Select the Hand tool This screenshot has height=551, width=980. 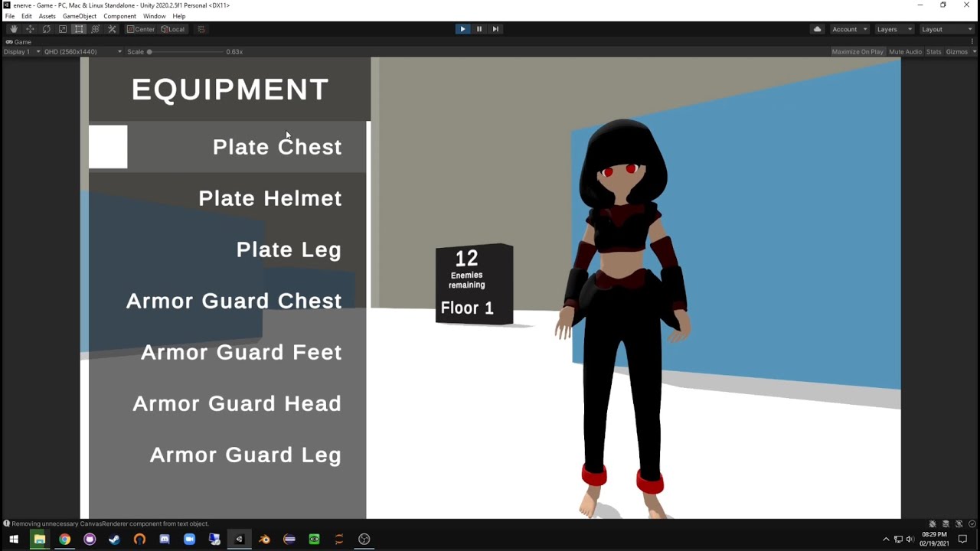[13, 29]
